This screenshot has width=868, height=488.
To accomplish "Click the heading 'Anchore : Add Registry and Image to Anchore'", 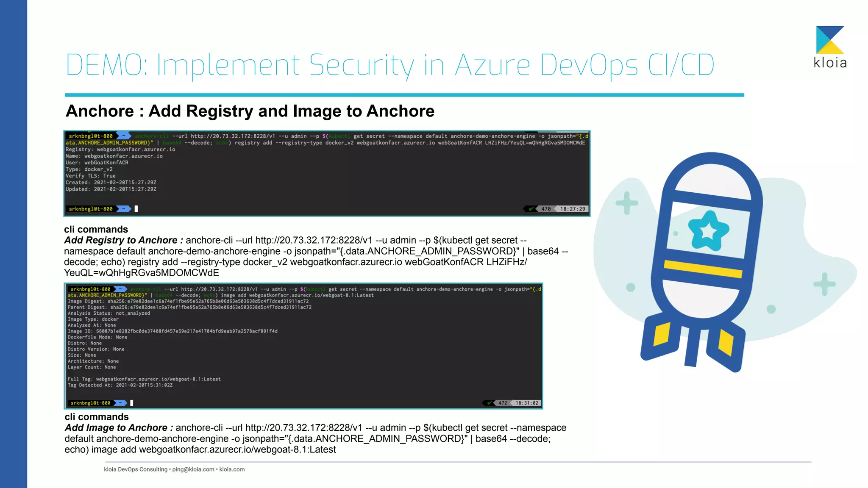I will (250, 111).
